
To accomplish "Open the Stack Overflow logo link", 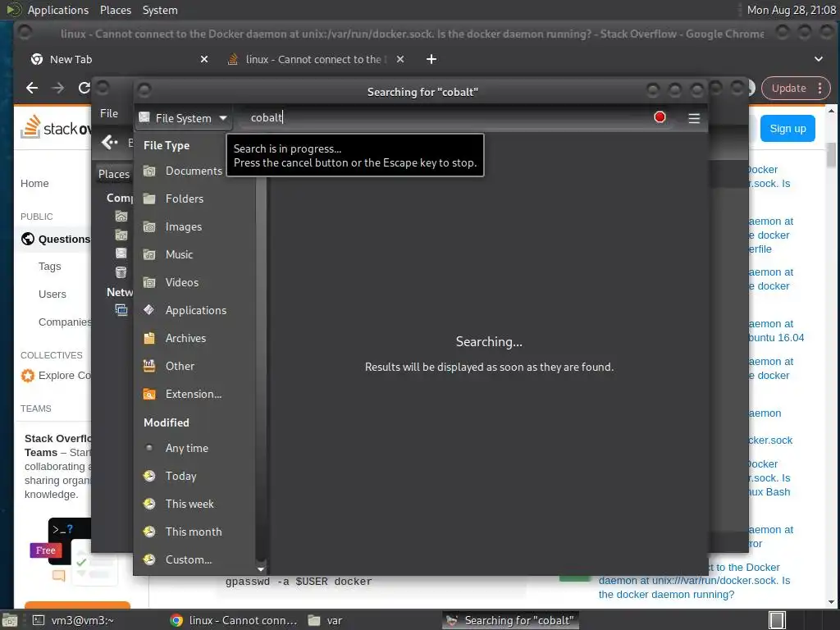I will click(57, 127).
